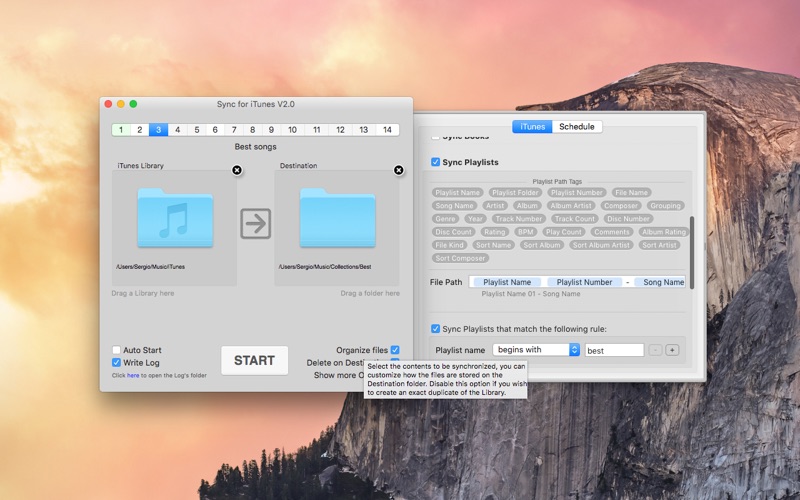The height and width of the screenshot is (500, 800).
Task: Click the 'Comments' path tag
Action: click(611, 232)
